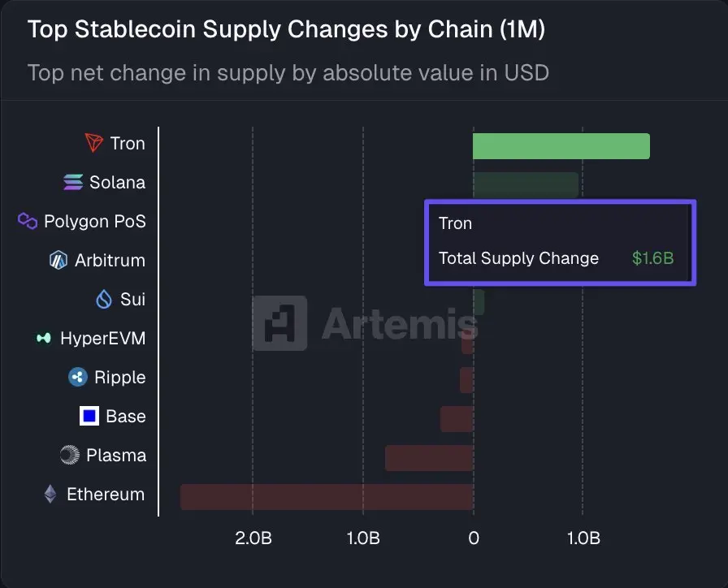Click the 2.0B axis label
The image size is (728, 588).
click(x=253, y=538)
